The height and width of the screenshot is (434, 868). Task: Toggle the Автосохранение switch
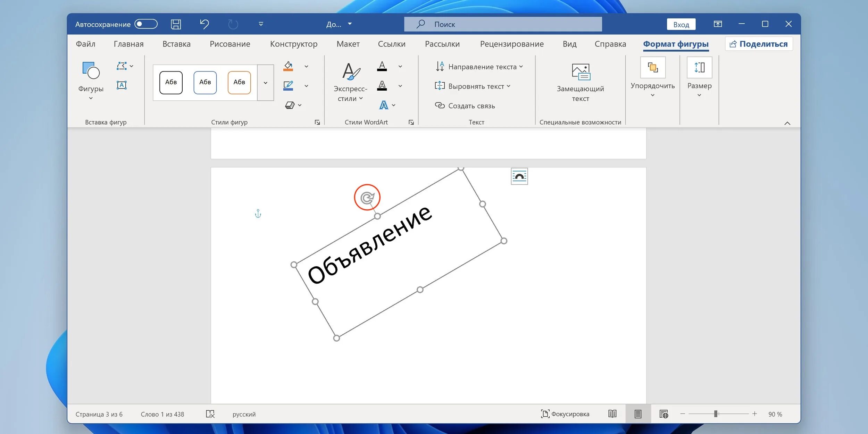[146, 24]
